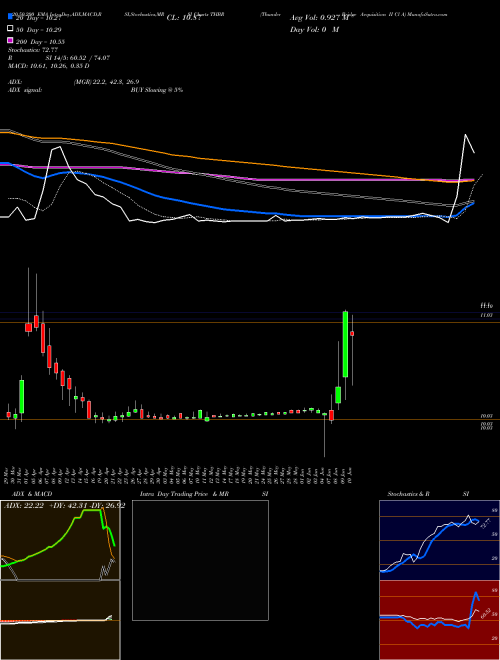Open the red RSI chart panel
The image size is (500, 660).
(x=439, y=620)
